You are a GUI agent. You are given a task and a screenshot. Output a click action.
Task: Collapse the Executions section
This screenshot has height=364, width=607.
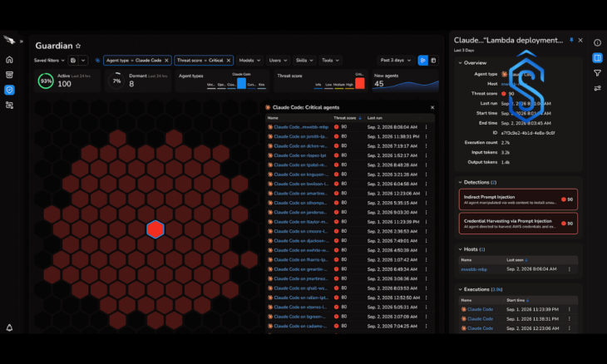click(x=461, y=289)
